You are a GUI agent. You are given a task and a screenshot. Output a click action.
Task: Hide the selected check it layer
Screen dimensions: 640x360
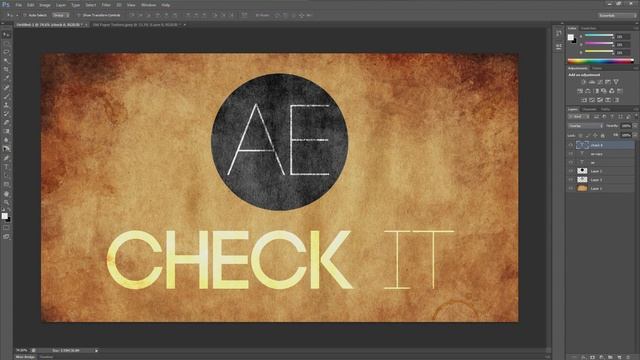[x=571, y=145]
